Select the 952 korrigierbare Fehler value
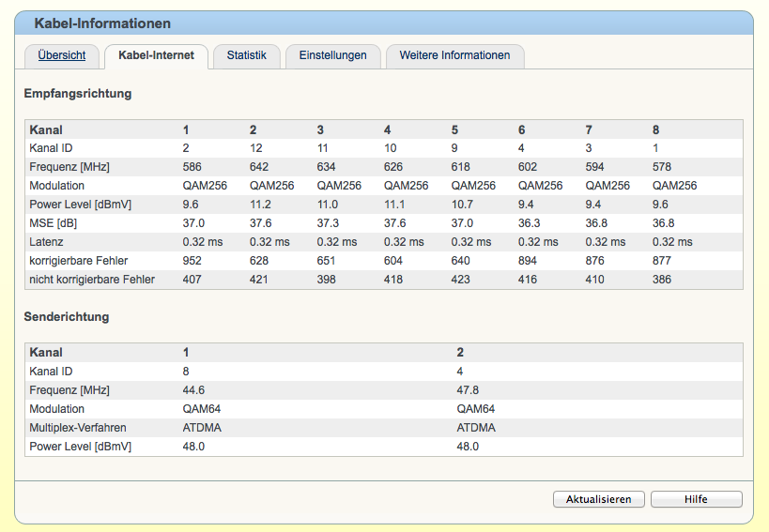769x532 pixels. tap(193, 261)
